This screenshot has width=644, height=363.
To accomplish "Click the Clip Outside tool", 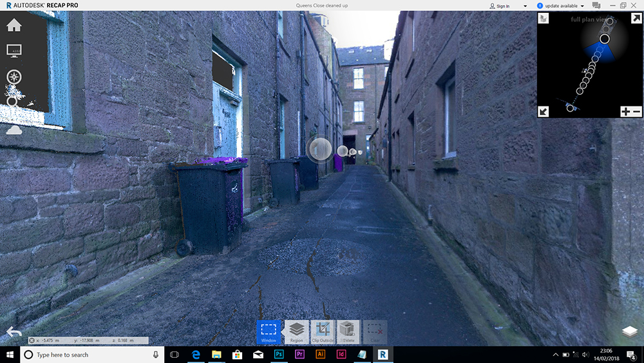I will click(323, 332).
